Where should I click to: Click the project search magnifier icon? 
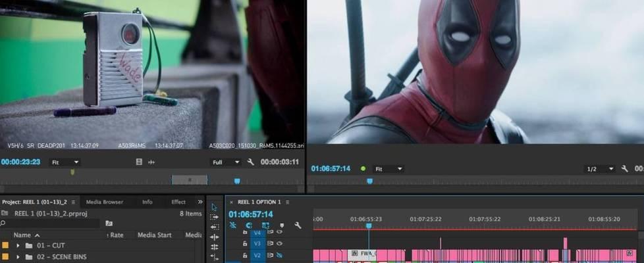[3, 223]
